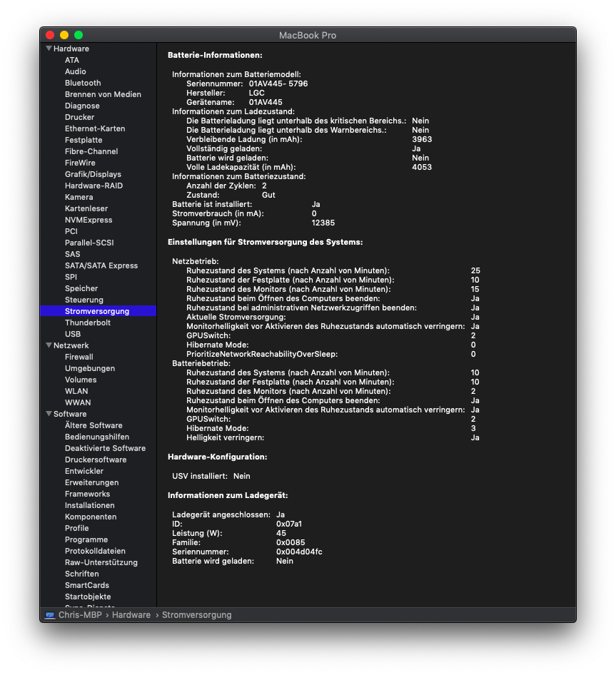Open Profile under Software
616x675 pixels.
[76, 528]
